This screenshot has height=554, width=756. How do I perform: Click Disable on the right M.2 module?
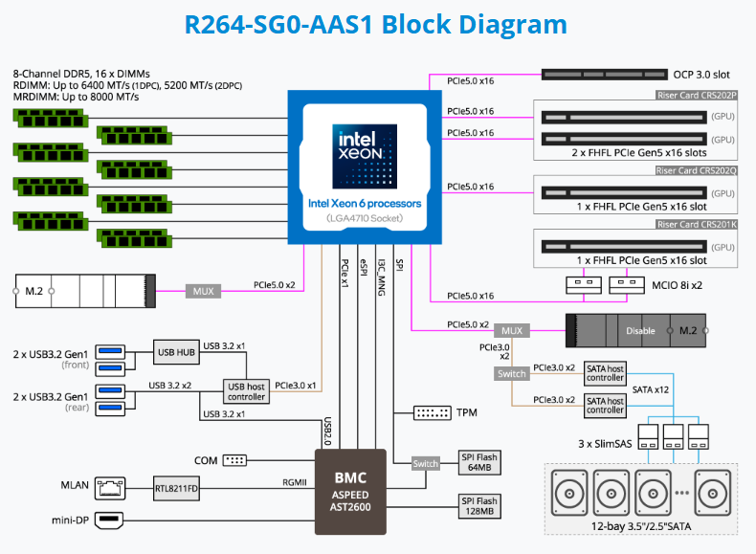tap(640, 331)
